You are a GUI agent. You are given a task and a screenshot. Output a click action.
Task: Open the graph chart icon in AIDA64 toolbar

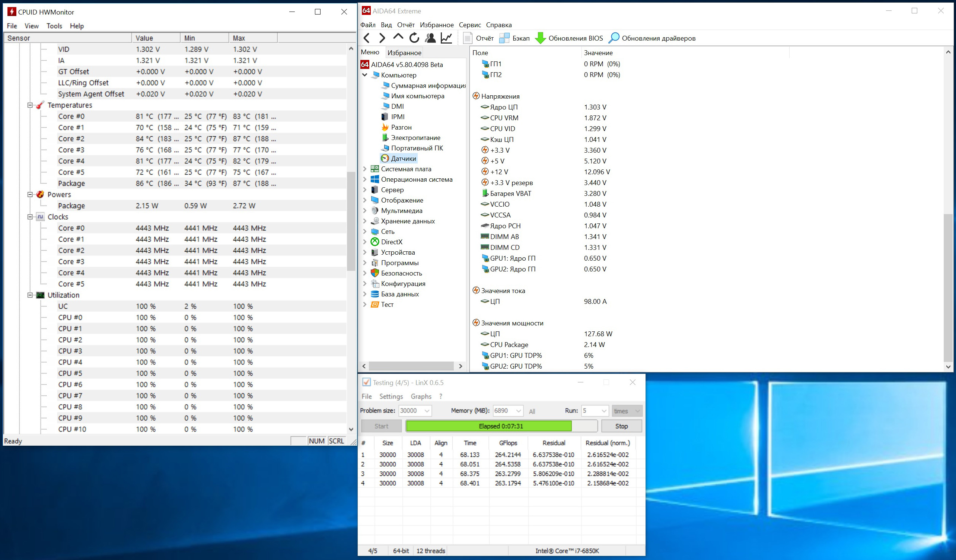coord(446,38)
